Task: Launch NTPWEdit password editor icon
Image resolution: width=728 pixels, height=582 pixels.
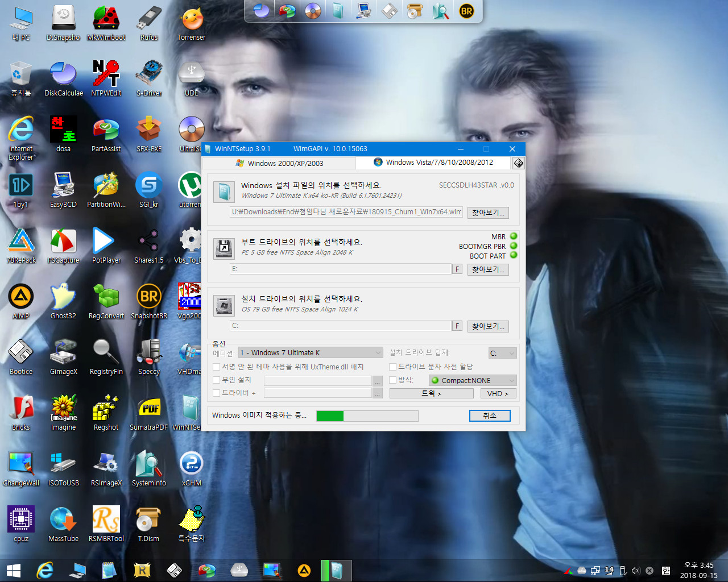Action: click(x=106, y=78)
